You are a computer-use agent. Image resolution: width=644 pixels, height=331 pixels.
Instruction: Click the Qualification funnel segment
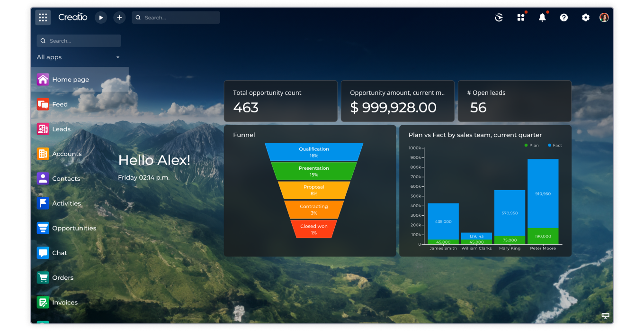click(x=313, y=151)
